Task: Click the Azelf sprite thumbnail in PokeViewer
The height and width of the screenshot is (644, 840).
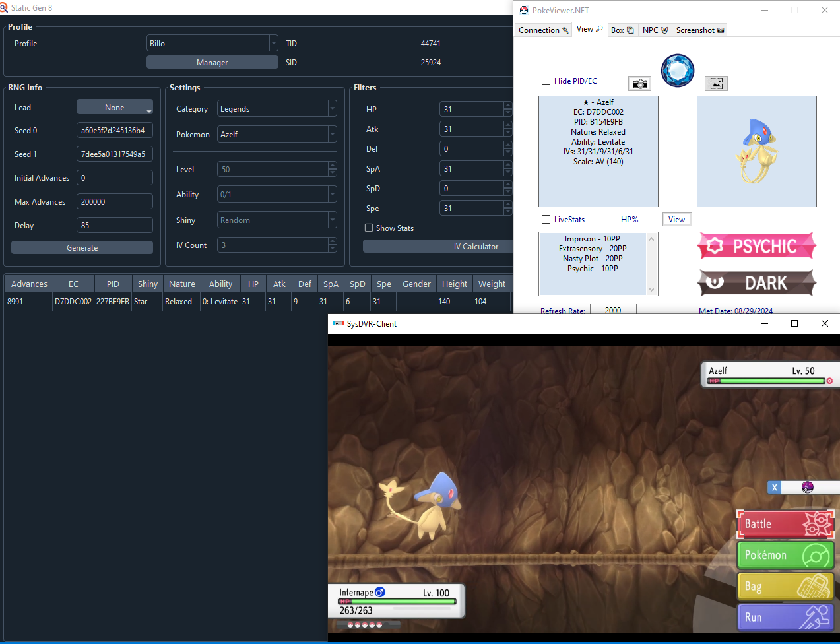Action: point(757,151)
